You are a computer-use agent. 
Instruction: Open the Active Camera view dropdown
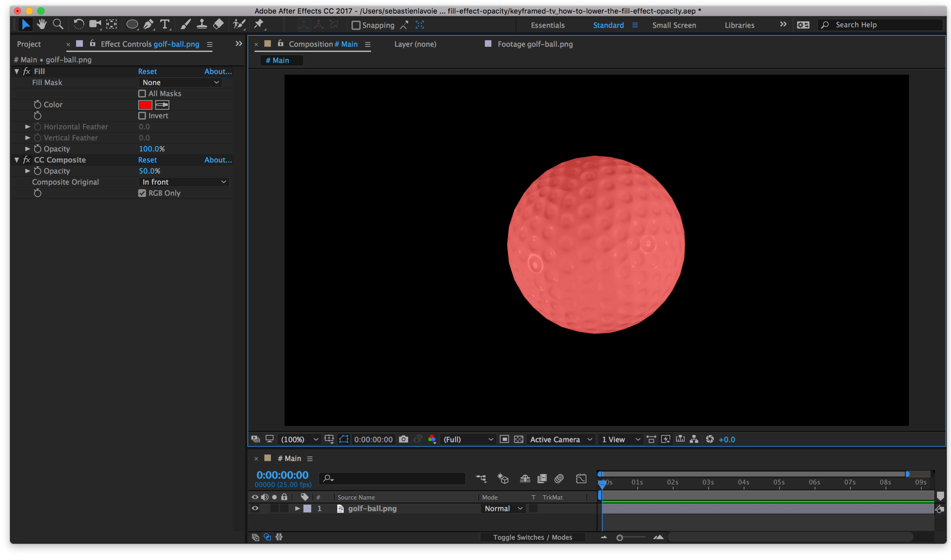tap(561, 439)
